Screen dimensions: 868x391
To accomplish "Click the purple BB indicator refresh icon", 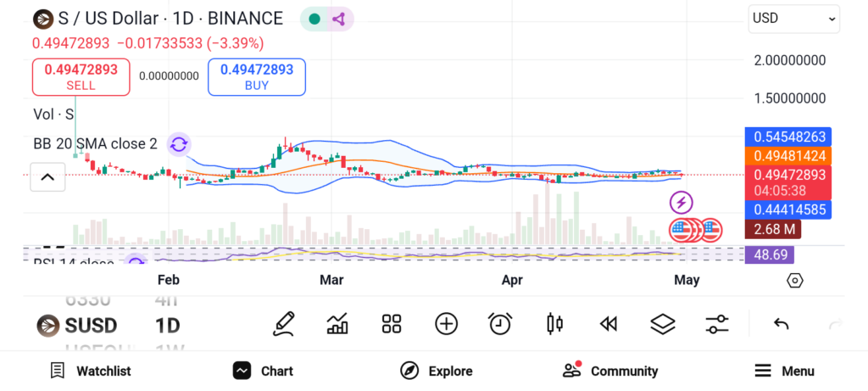I will click(178, 144).
